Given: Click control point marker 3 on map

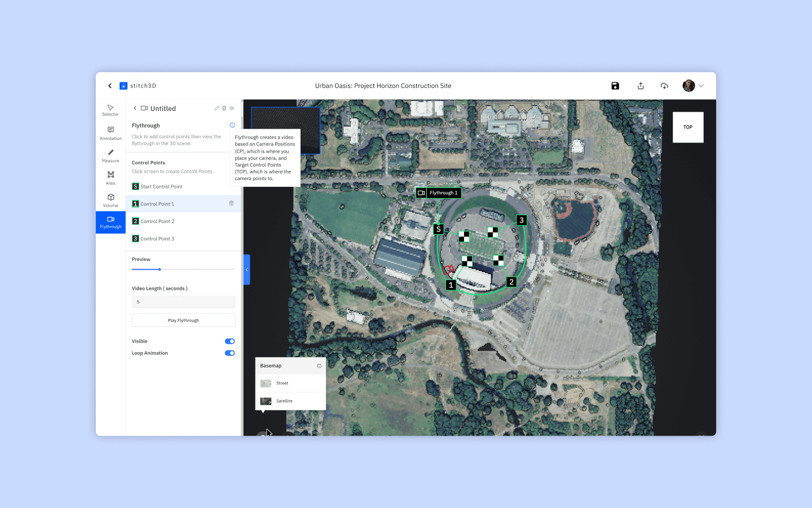Looking at the screenshot, I should pyautogui.click(x=522, y=220).
